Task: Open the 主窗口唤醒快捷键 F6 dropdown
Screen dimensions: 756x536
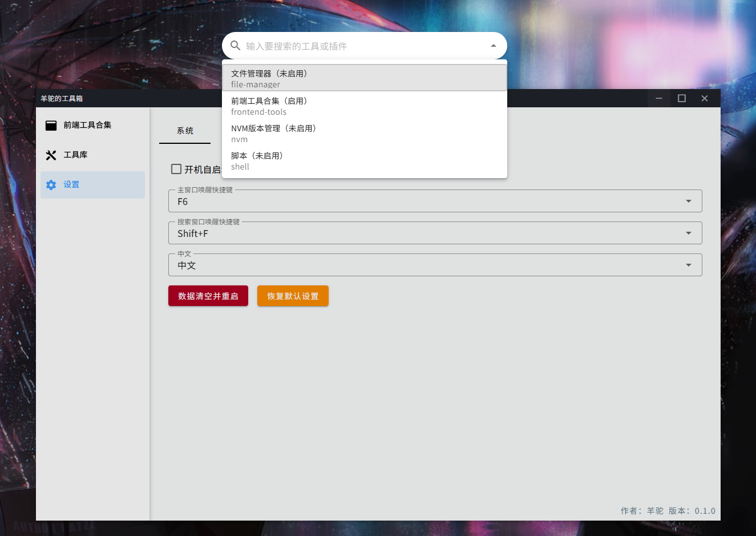Action: point(435,201)
